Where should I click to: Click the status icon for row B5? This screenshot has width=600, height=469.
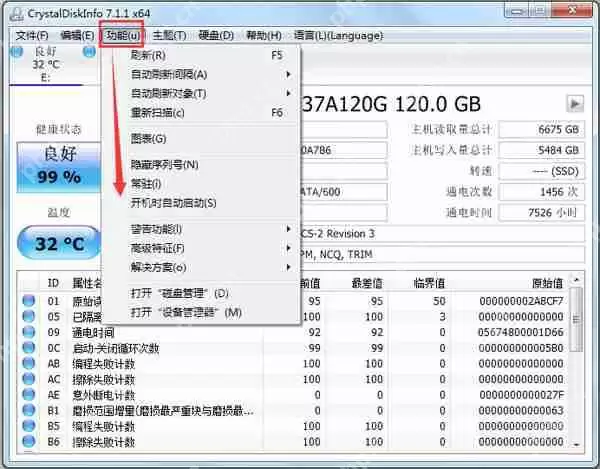[x=28, y=426]
